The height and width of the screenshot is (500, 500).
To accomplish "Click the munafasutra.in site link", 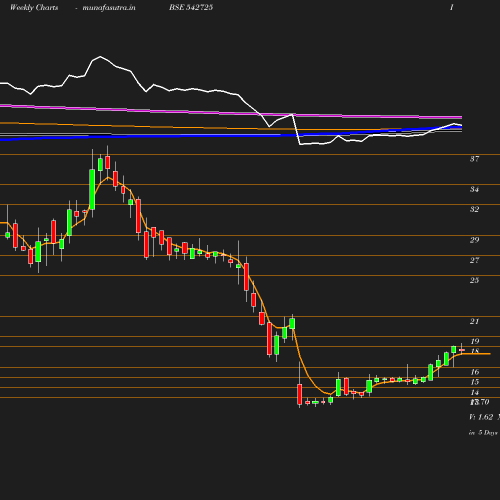I will pyautogui.click(x=109, y=7).
